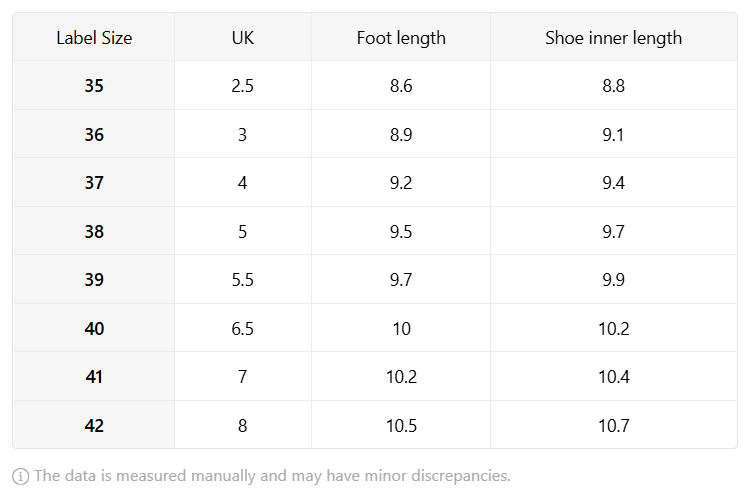Click UK size 6.5 cell

click(x=243, y=328)
